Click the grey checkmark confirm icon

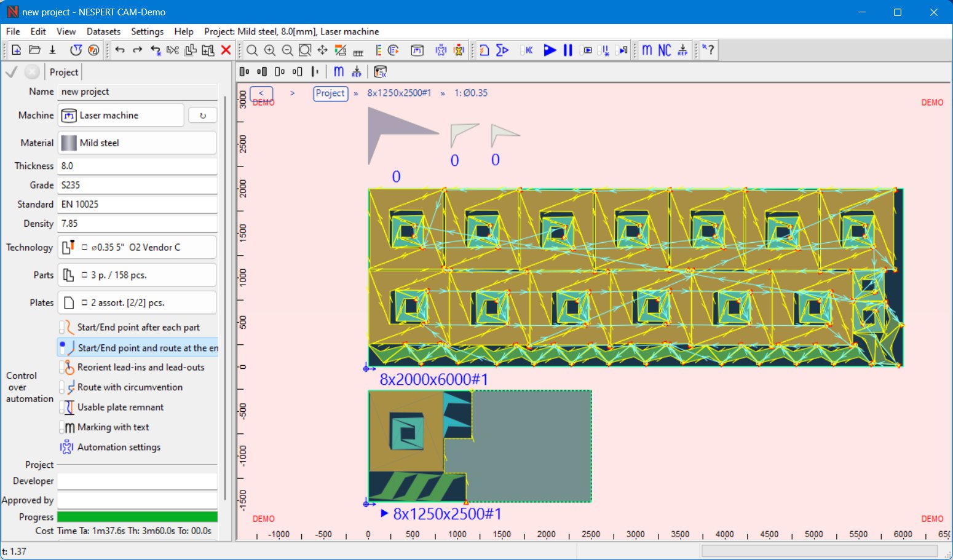pyautogui.click(x=12, y=72)
